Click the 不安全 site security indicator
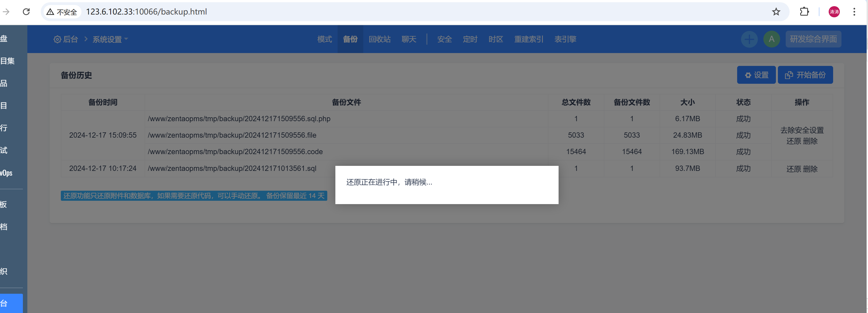Viewport: 868px width, 313px height. [x=62, y=11]
